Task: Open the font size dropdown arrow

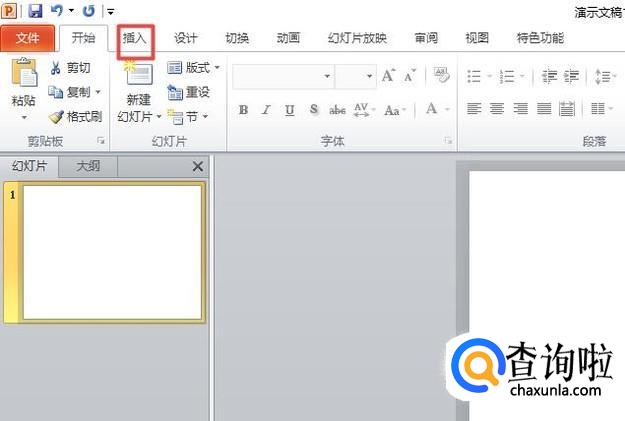Action: tap(369, 76)
